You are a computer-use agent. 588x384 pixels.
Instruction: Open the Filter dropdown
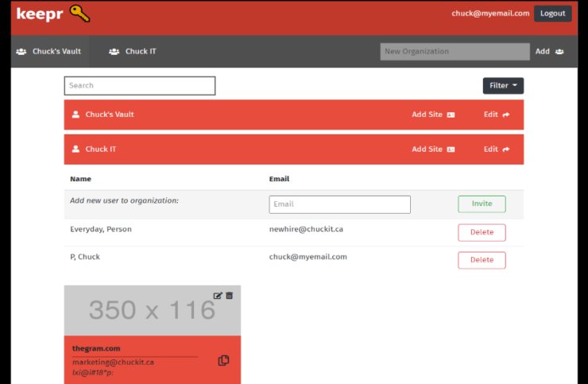(x=503, y=86)
